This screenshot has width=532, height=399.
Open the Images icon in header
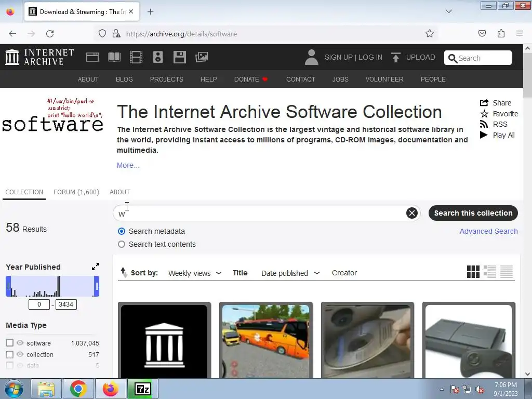point(202,57)
